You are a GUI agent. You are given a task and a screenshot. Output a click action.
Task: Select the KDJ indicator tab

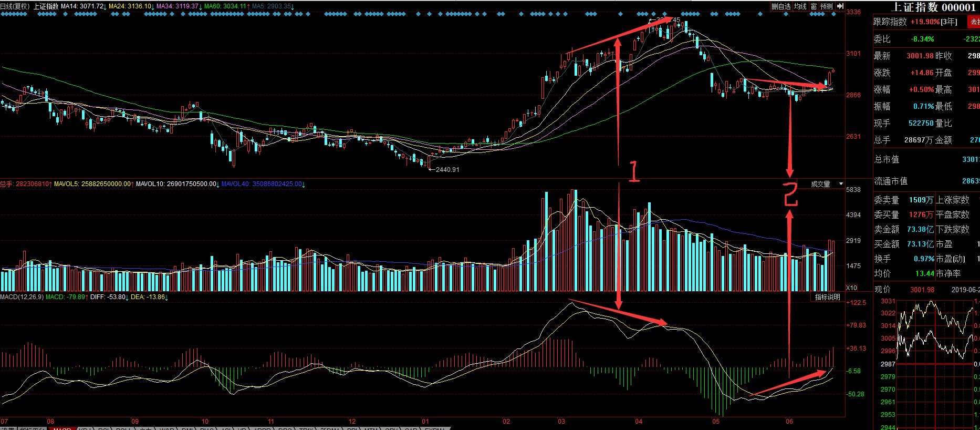[x=85, y=428]
